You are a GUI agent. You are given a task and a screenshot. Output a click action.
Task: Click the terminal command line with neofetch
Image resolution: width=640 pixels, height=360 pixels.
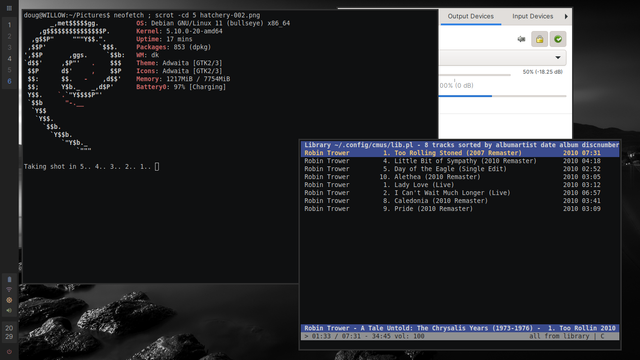click(x=142, y=15)
